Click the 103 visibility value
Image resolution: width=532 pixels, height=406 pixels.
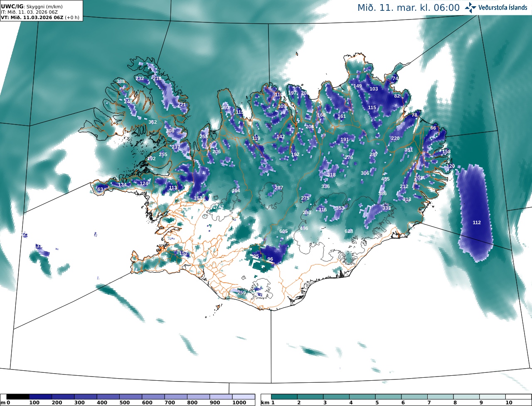[374, 89]
